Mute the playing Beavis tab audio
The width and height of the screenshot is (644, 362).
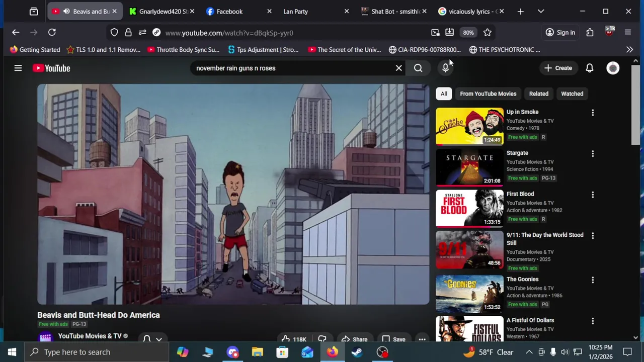66,12
